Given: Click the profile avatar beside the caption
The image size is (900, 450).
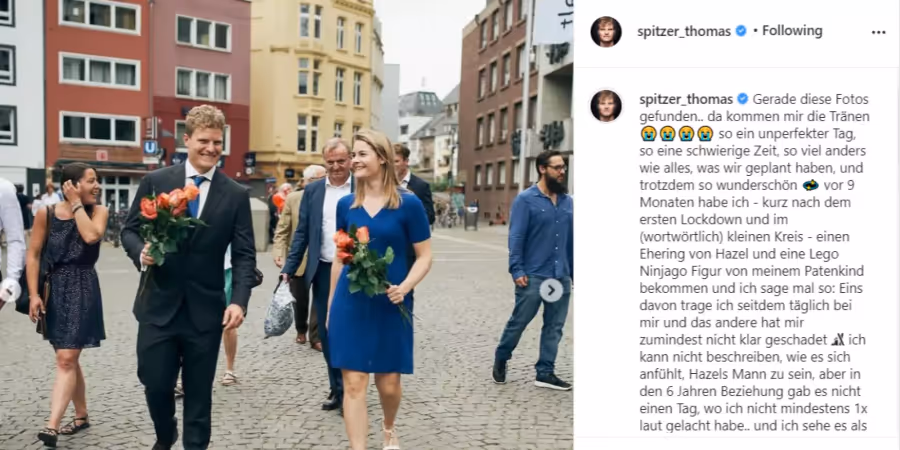Looking at the screenshot, I should click(606, 106).
